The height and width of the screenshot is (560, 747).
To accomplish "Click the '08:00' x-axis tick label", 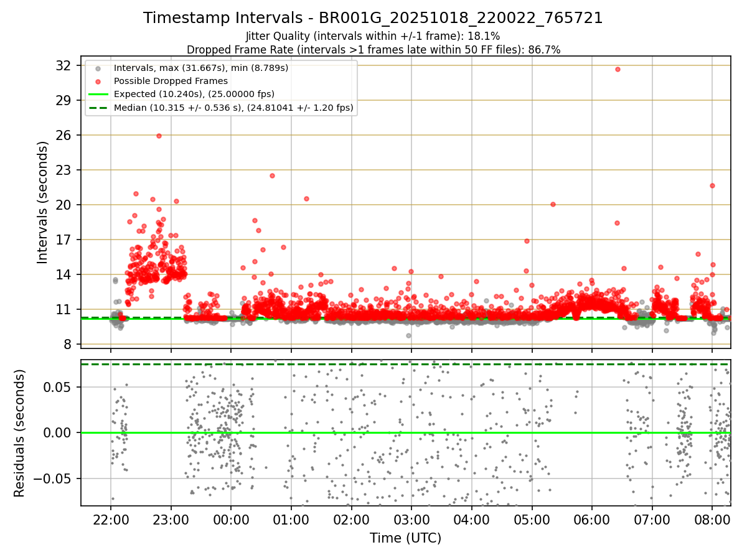I will (x=712, y=520).
